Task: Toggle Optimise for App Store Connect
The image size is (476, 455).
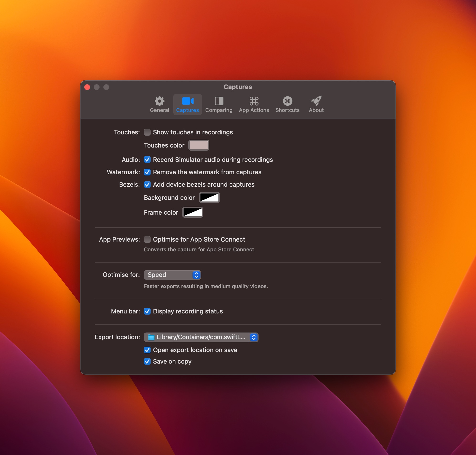Action: click(x=147, y=239)
